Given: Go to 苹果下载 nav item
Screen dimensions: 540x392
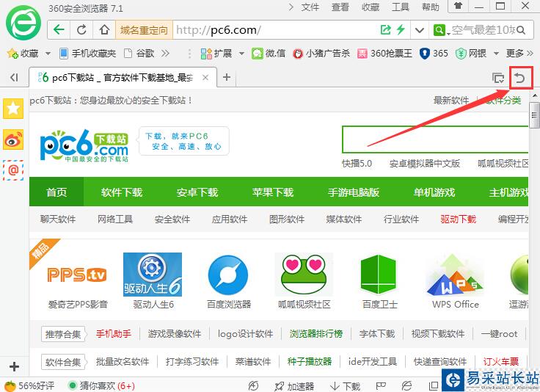Looking at the screenshot, I should 273,192.
